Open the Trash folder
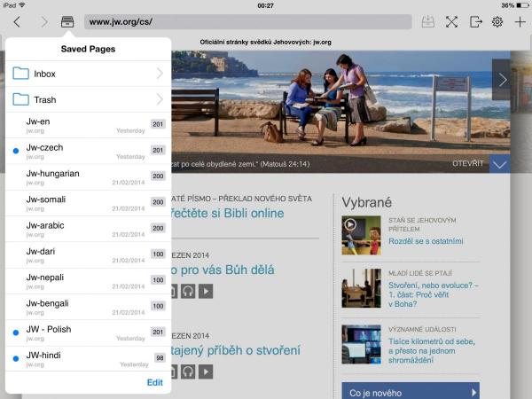Viewport: 532px width, 399px height. (x=88, y=99)
